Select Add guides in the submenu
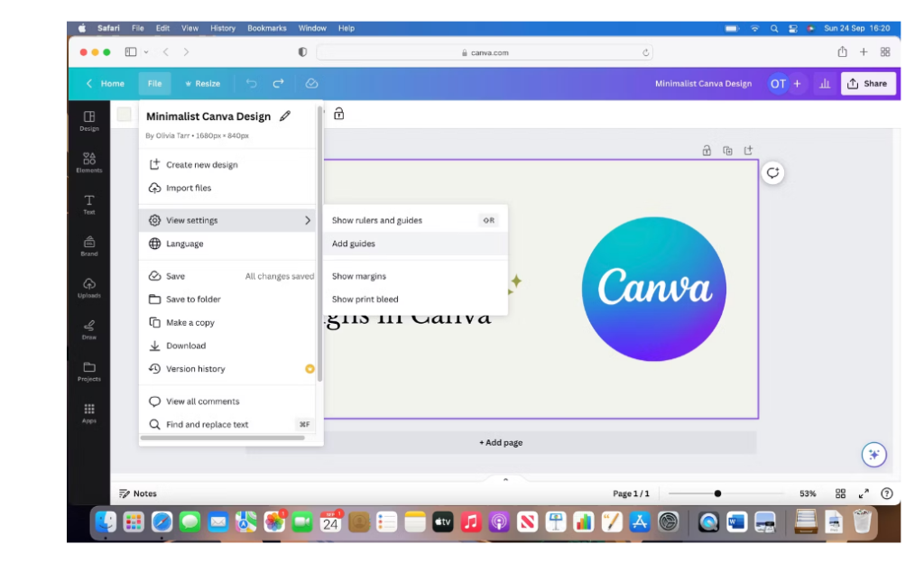 pyautogui.click(x=415, y=244)
